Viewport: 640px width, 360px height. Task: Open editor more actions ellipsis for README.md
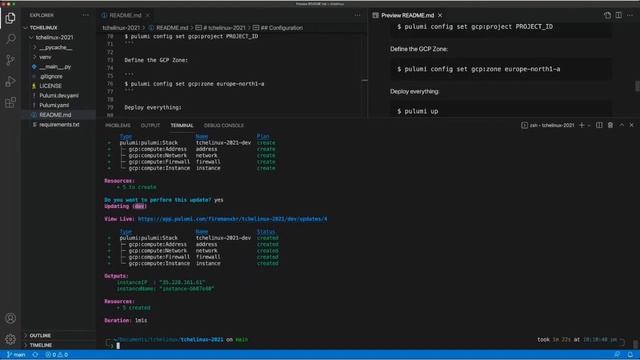coord(357,15)
